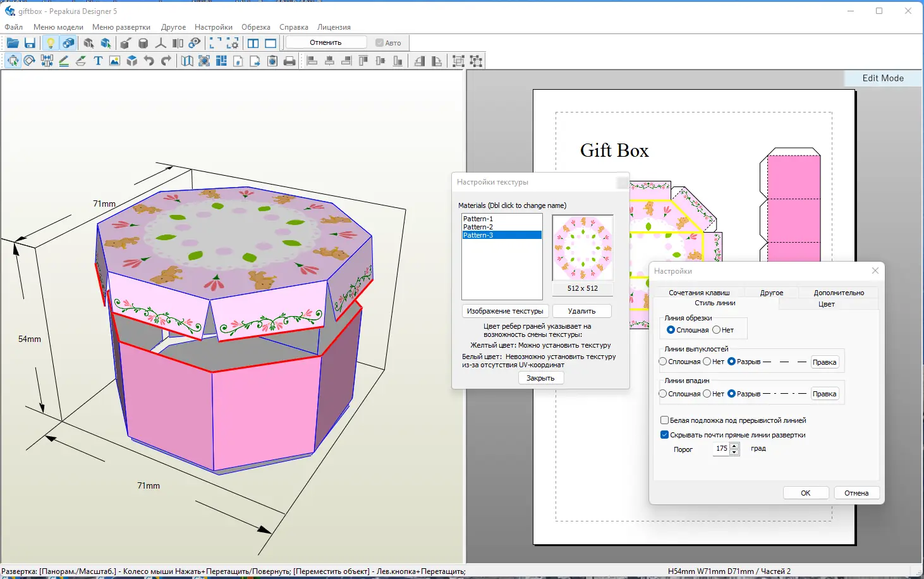Uncheck 'Скрывать почти прямые линии развертки'
This screenshot has height=579, width=924.
(x=664, y=435)
